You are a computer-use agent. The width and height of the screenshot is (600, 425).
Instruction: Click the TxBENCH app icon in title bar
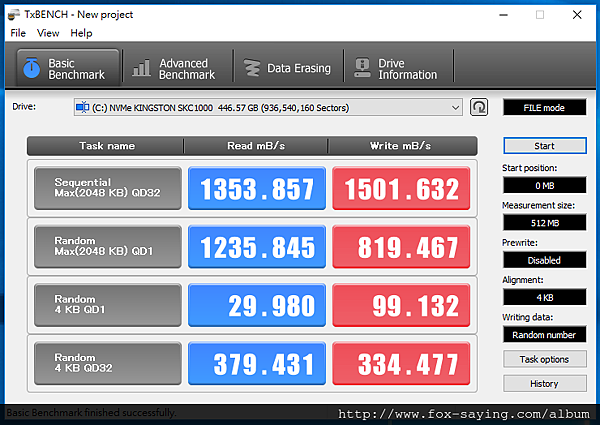tap(14, 15)
